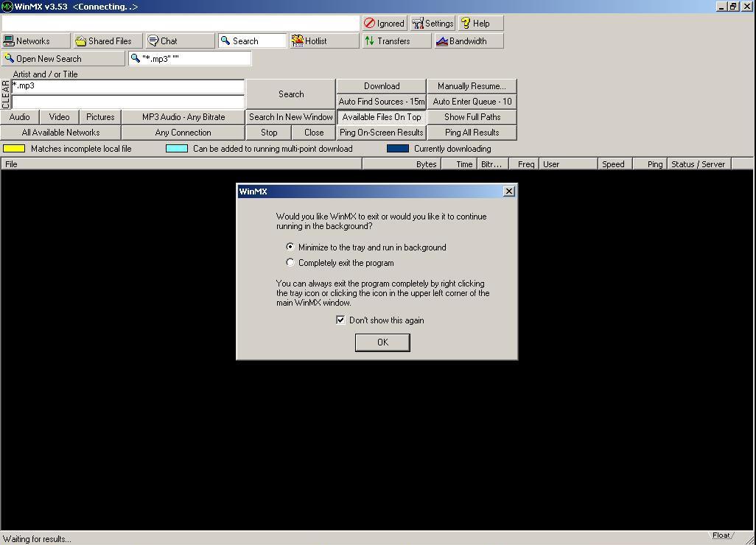
Task: Click the Open New Search button
Action: (x=63, y=58)
